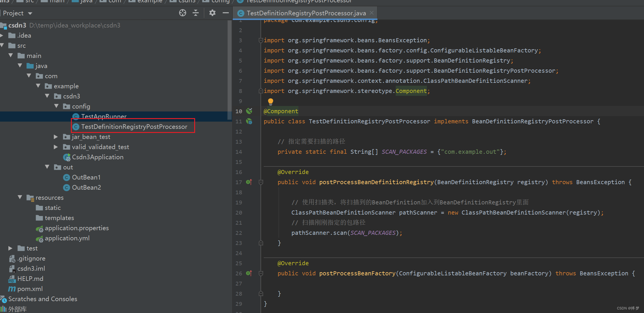Click the yellow lightbulb intention icon

270,101
